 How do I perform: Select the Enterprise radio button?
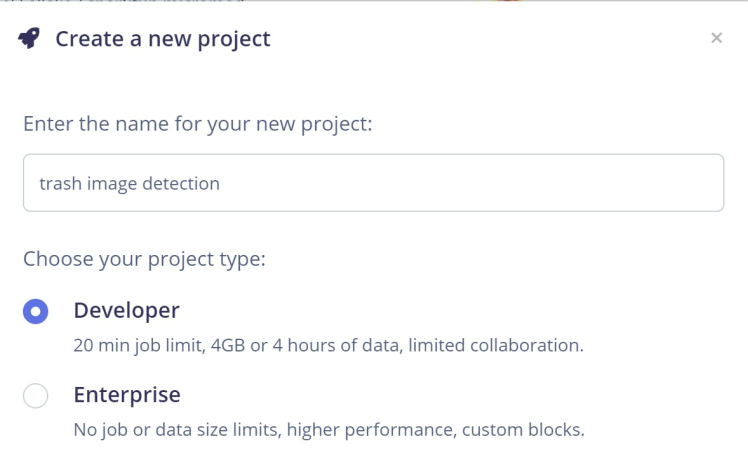[x=36, y=396]
